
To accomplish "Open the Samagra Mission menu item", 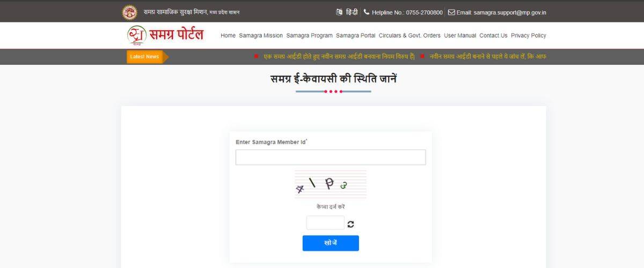I will [261, 35].
